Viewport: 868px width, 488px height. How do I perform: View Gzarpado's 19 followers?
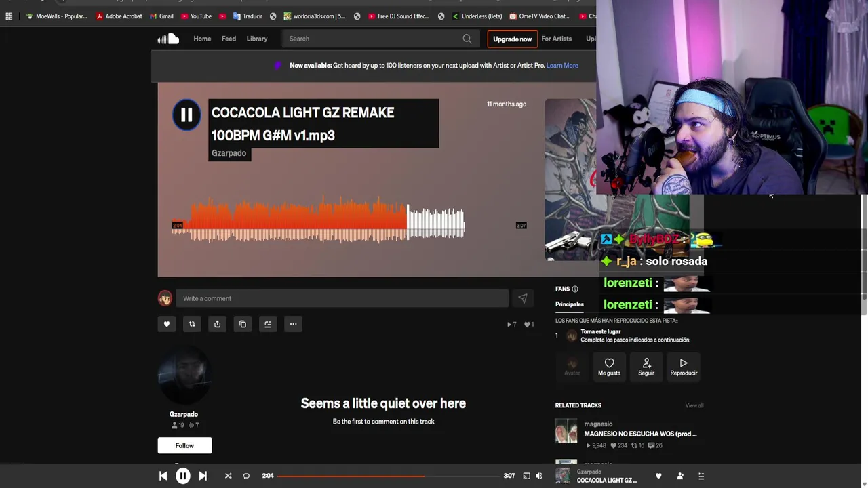click(x=178, y=426)
